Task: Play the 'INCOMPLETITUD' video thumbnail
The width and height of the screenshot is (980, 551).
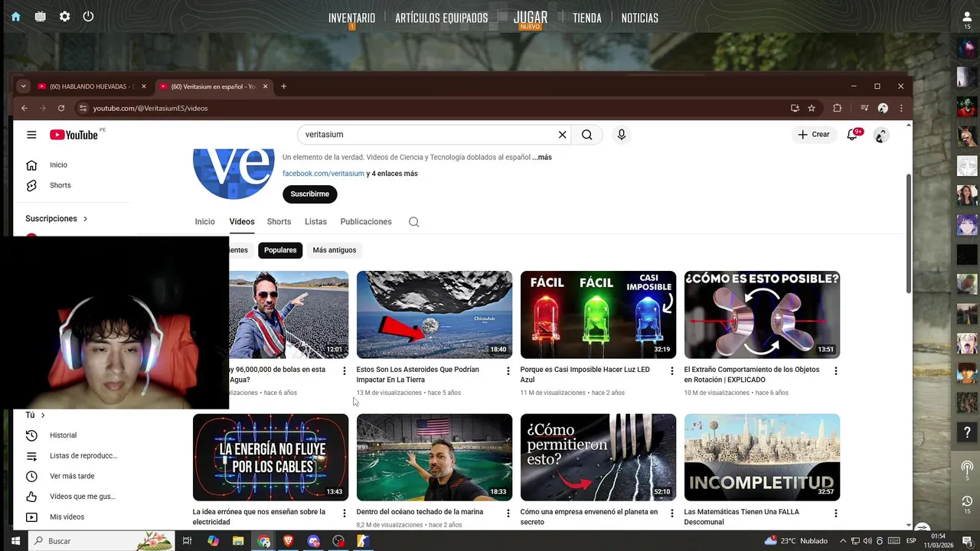Action: [x=762, y=458]
